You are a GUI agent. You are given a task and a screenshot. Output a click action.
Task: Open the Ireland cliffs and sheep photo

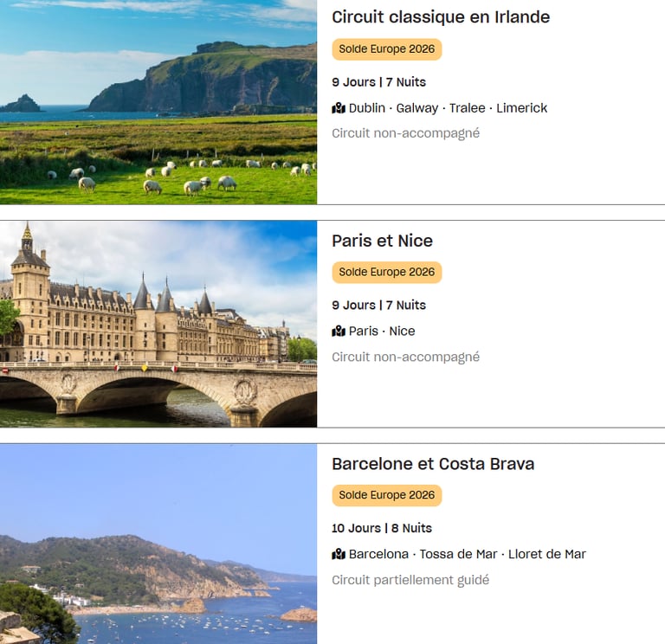click(158, 102)
